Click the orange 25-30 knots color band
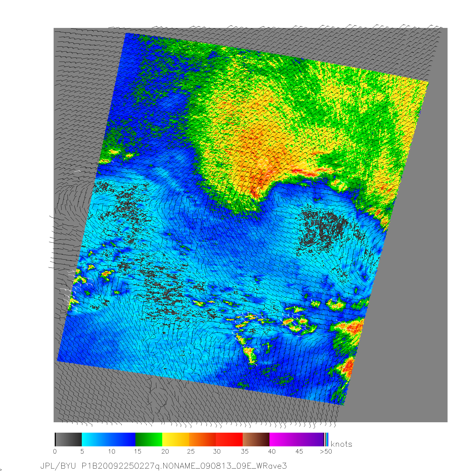 click(x=202, y=440)
